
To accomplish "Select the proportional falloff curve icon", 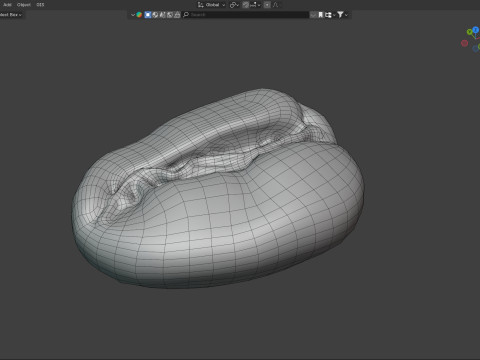I will click(x=275, y=5).
